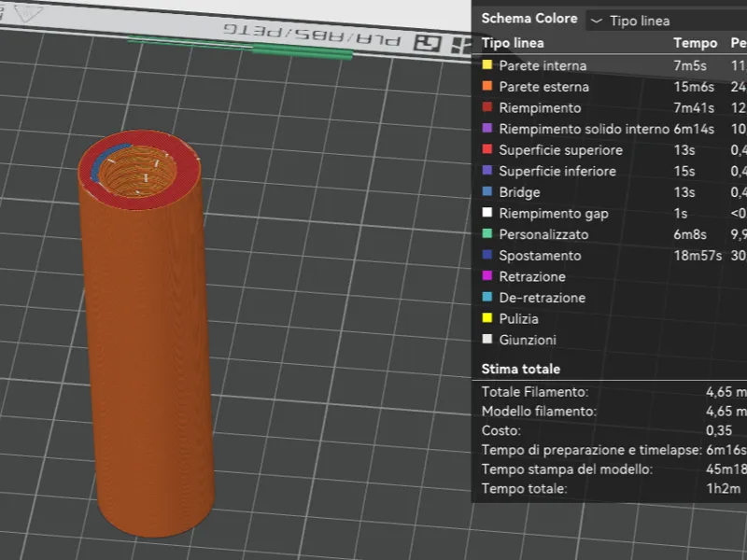Click the '18m57s' Spostamento time
The image size is (747, 560).
[x=698, y=255]
